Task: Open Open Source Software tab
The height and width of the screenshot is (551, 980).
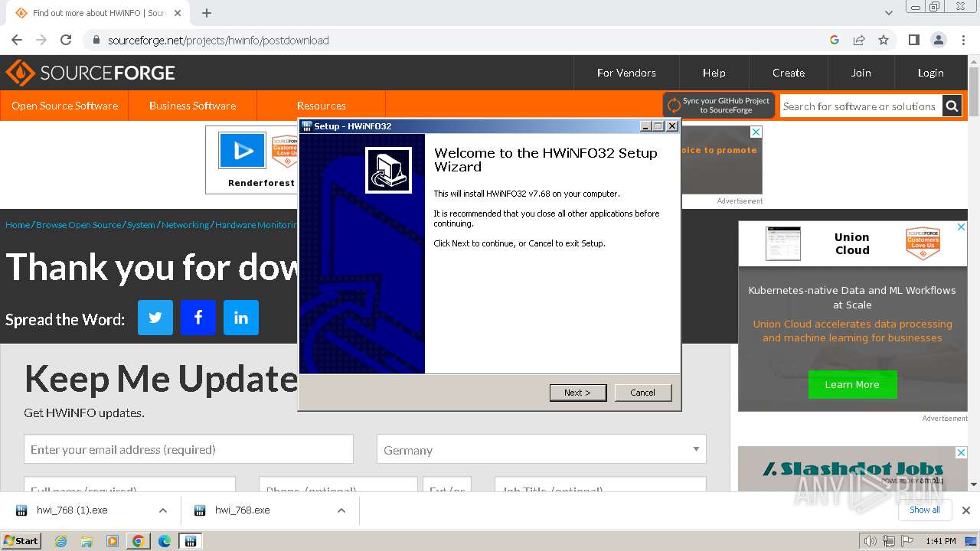Action: pyautogui.click(x=64, y=106)
